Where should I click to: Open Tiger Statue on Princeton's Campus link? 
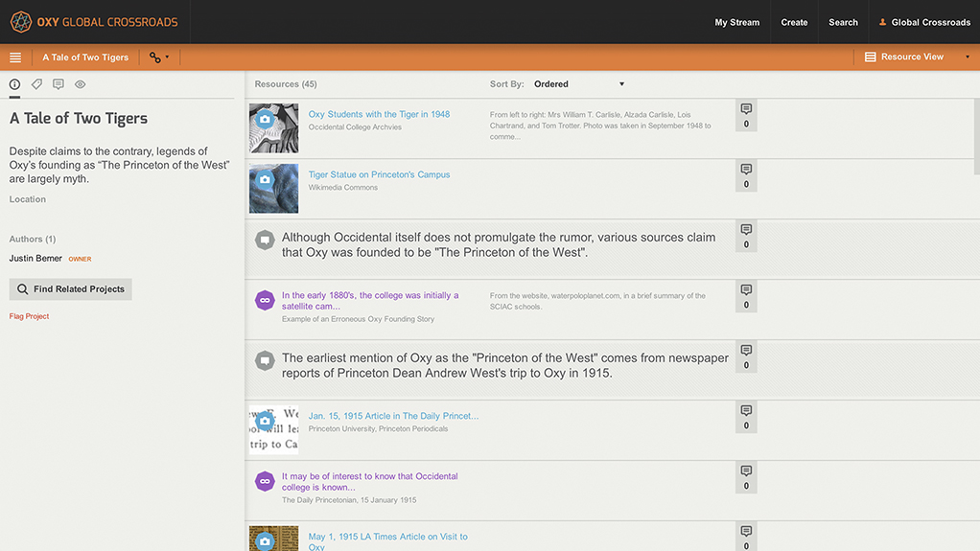379,174
